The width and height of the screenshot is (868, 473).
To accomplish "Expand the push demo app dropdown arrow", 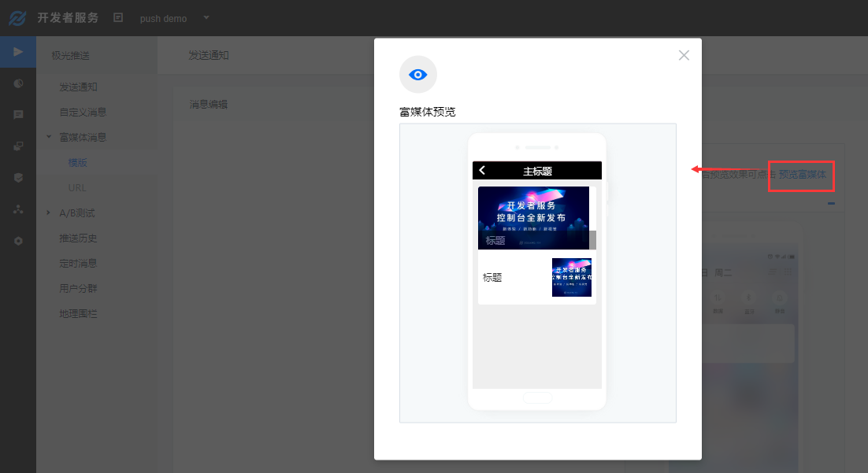I will point(206,17).
